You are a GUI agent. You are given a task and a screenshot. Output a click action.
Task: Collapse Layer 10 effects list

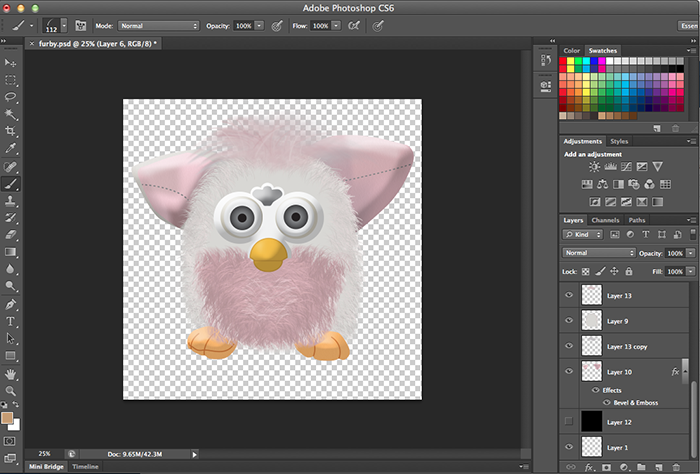[x=684, y=371]
